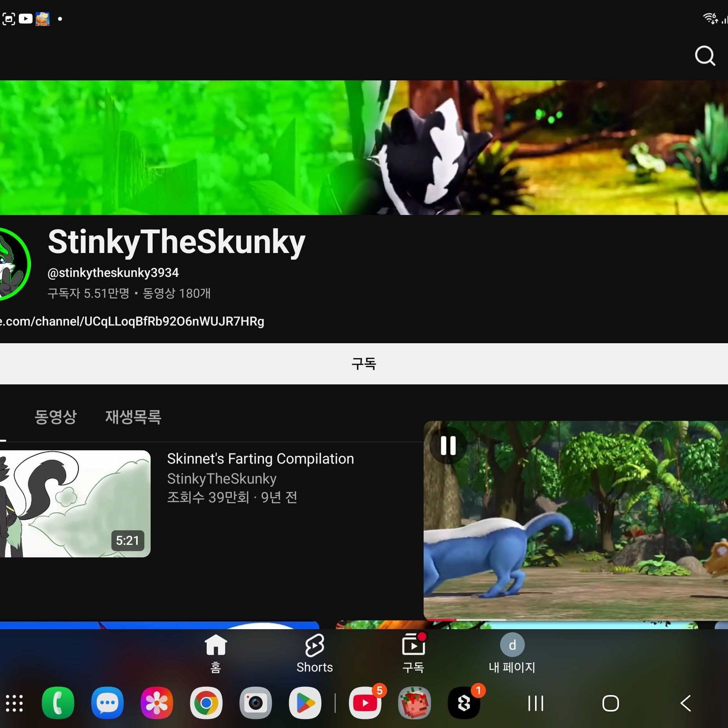Open YouTube search with the magnifier icon

pyautogui.click(x=705, y=56)
